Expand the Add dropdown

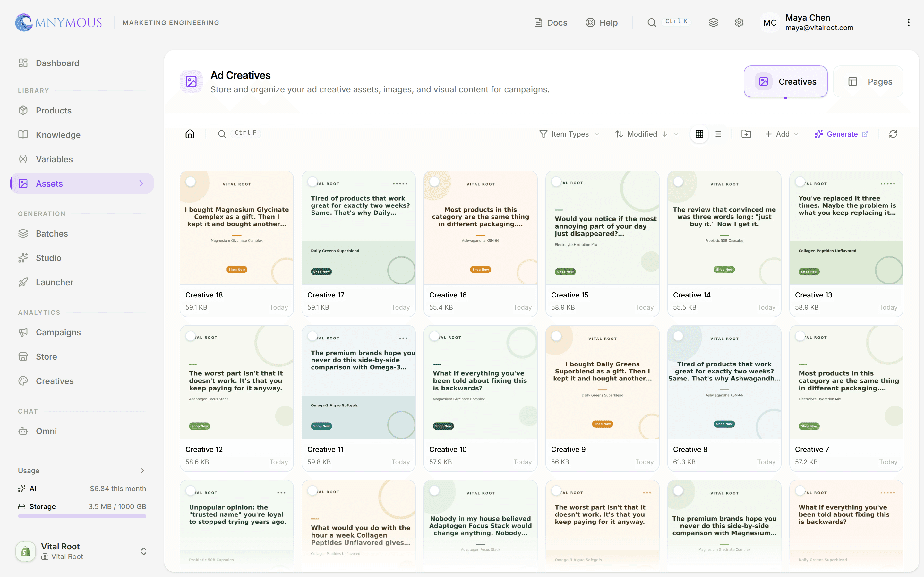(782, 134)
